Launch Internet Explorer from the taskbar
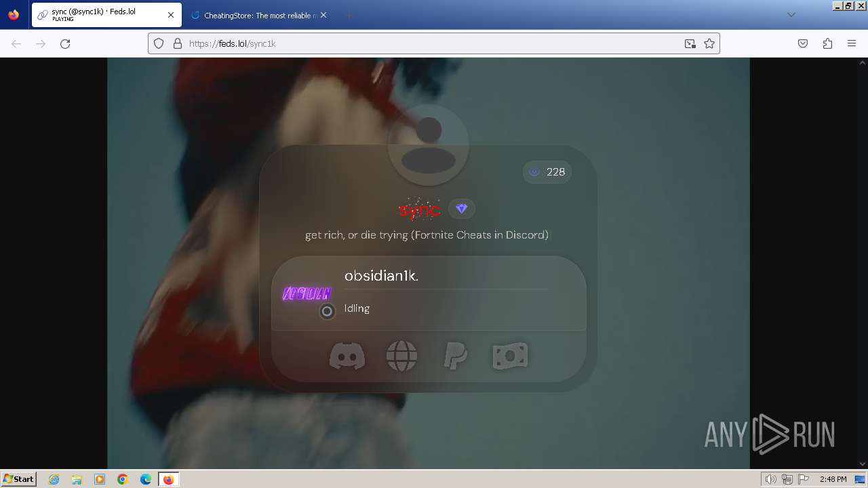This screenshot has width=868, height=488. [x=54, y=479]
